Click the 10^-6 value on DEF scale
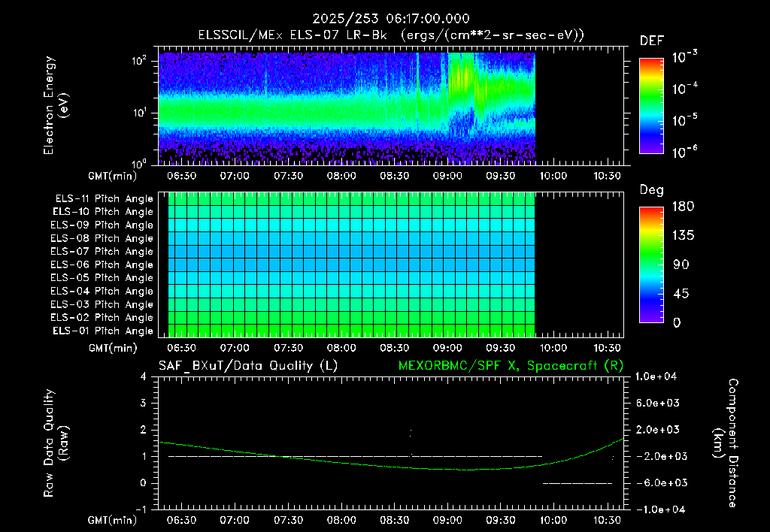This screenshot has width=770, height=532. coord(685,152)
